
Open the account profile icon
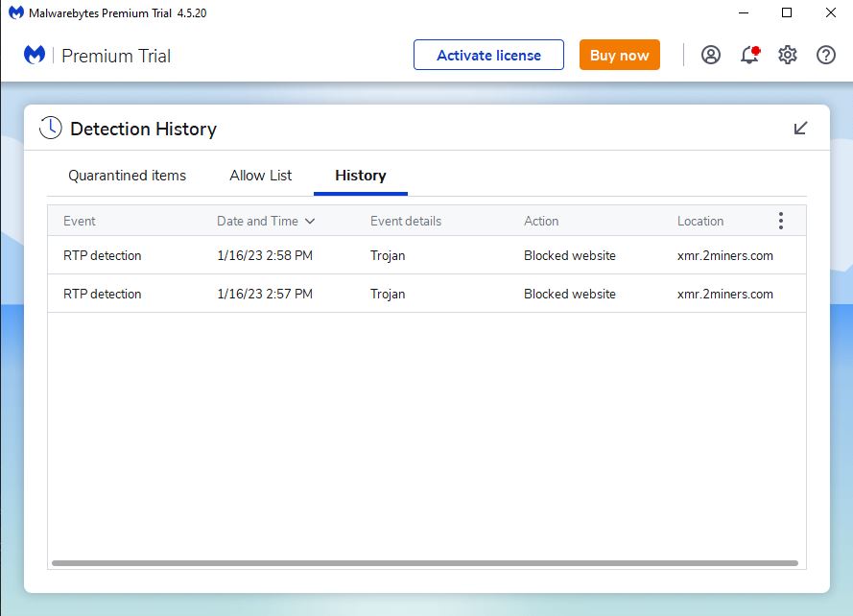tap(710, 55)
